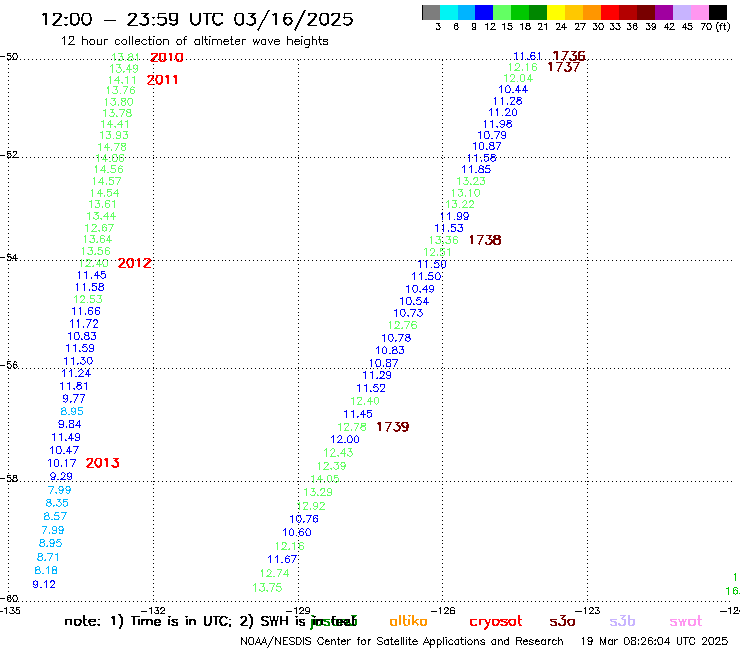This screenshot has height=650, width=740.
Task: Click the NOAA/NESDIS credit line
Action: 402,642
